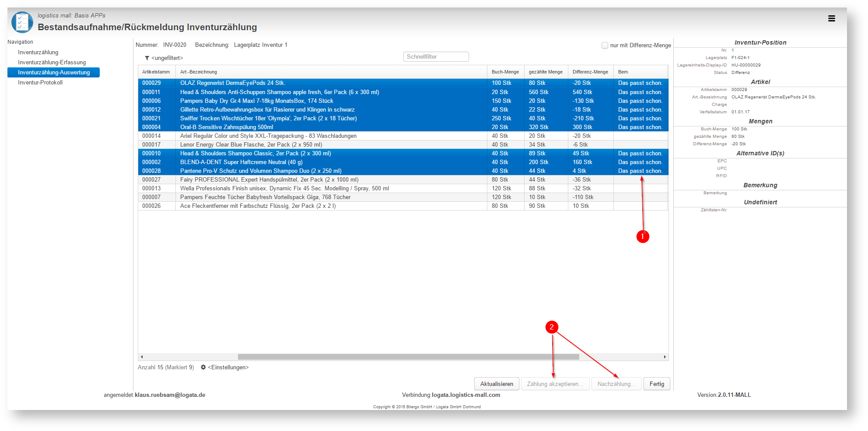Select row Pantene Pro-V Schutz und Volumen
This screenshot has width=868, height=431.
pos(403,171)
